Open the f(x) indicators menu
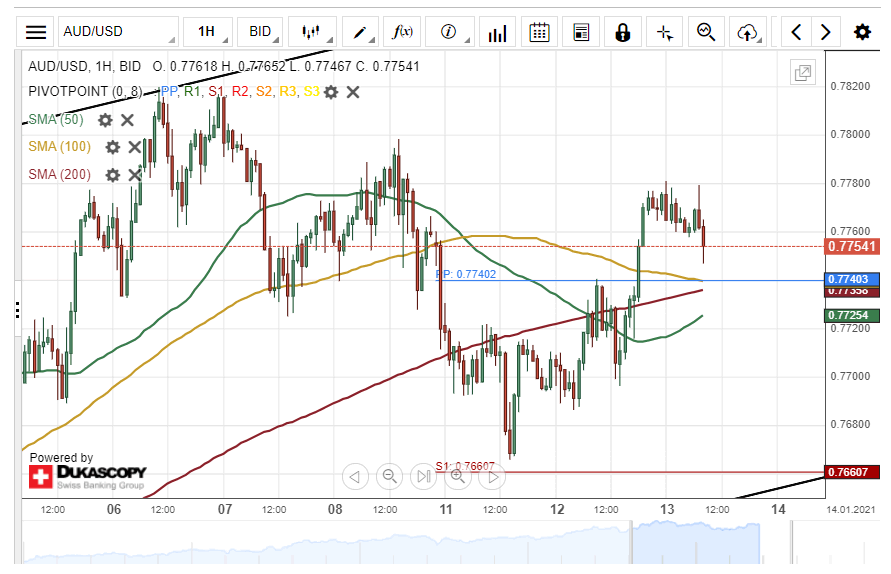This screenshot has height=574, width=891. tap(404, 32)
